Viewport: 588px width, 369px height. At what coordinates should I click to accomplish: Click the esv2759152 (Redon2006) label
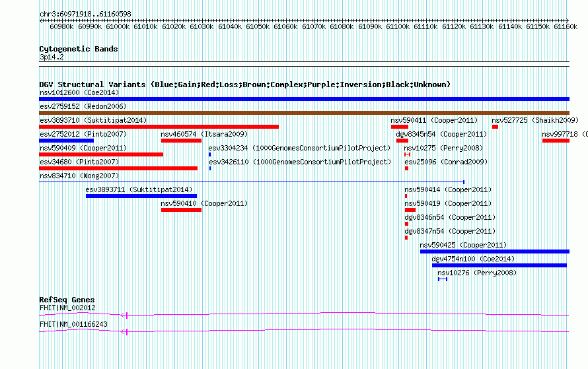tap(83, 106)
